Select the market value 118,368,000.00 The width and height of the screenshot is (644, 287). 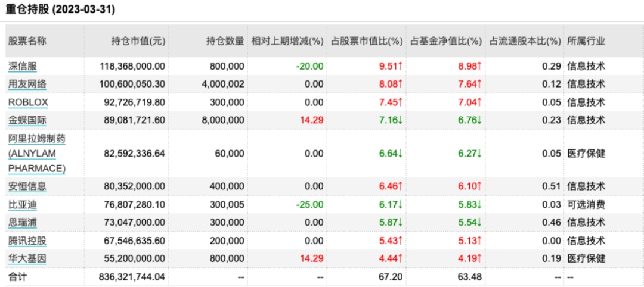pos(132,67)
